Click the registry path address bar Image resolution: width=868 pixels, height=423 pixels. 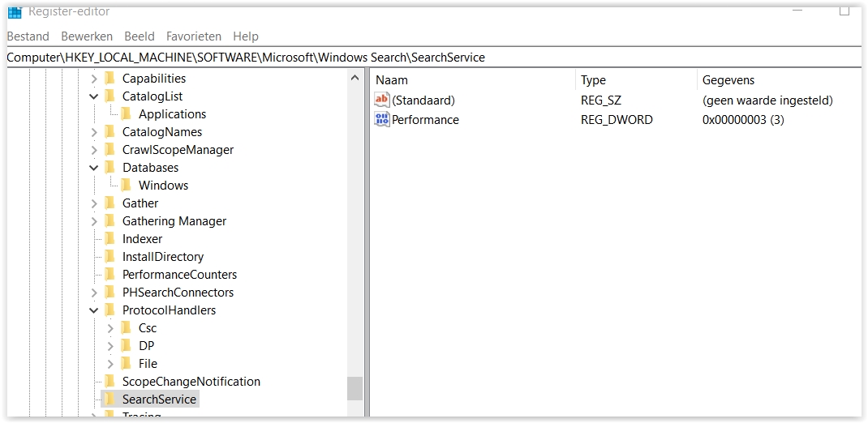[x=430, y=58]
